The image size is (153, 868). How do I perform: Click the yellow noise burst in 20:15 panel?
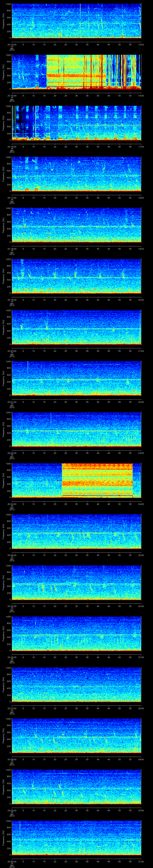click(76, 72)
